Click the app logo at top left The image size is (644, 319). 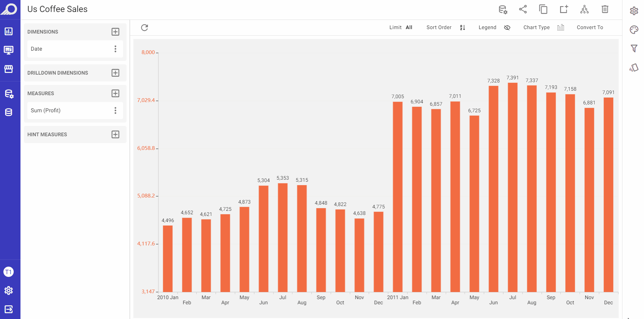[9, 9]
